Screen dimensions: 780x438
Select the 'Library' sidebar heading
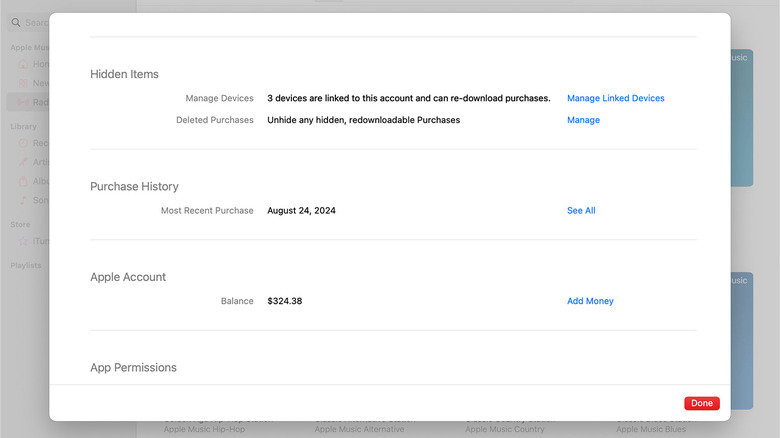point(23,126)
